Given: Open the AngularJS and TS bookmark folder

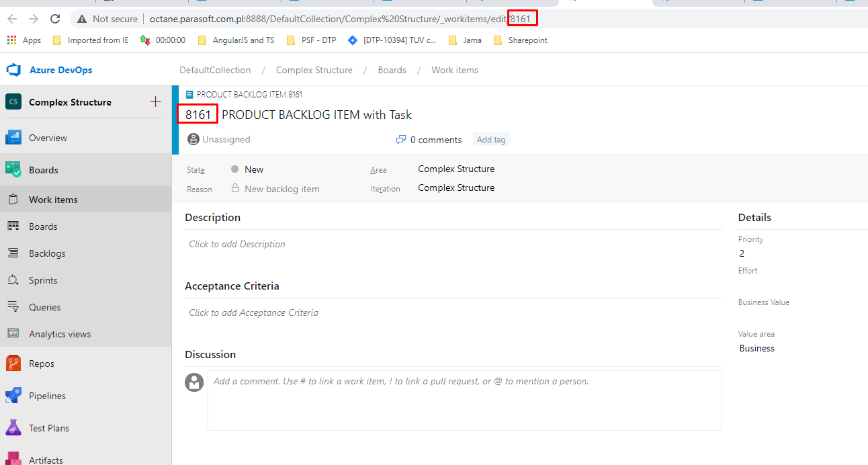Looking at the screenshot, I should tap(236, 40).
